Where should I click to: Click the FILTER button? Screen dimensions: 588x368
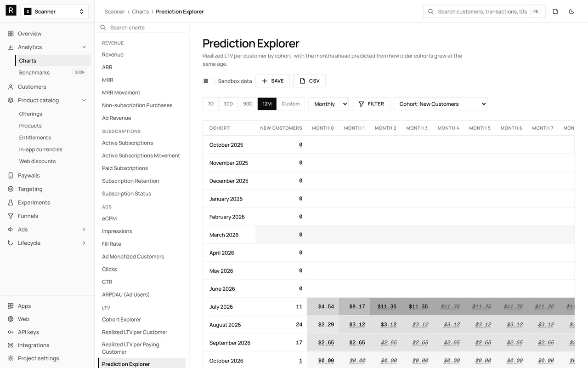[371, 104]
